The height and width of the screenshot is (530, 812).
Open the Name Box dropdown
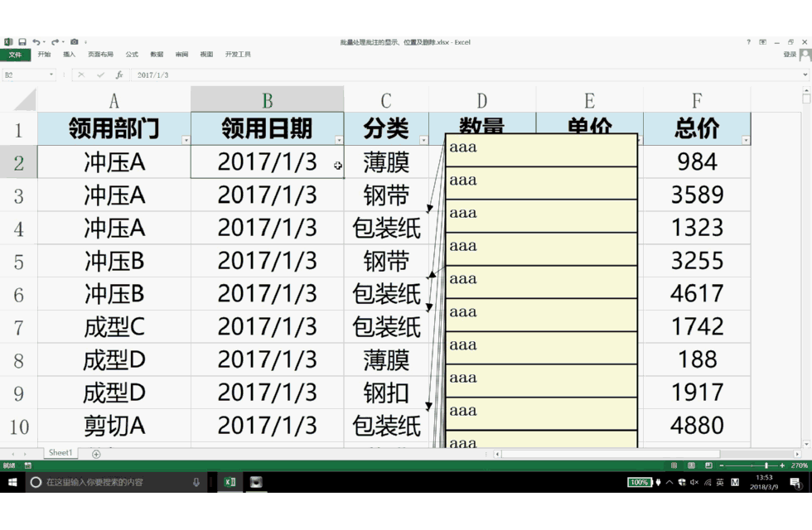point(51,74)
